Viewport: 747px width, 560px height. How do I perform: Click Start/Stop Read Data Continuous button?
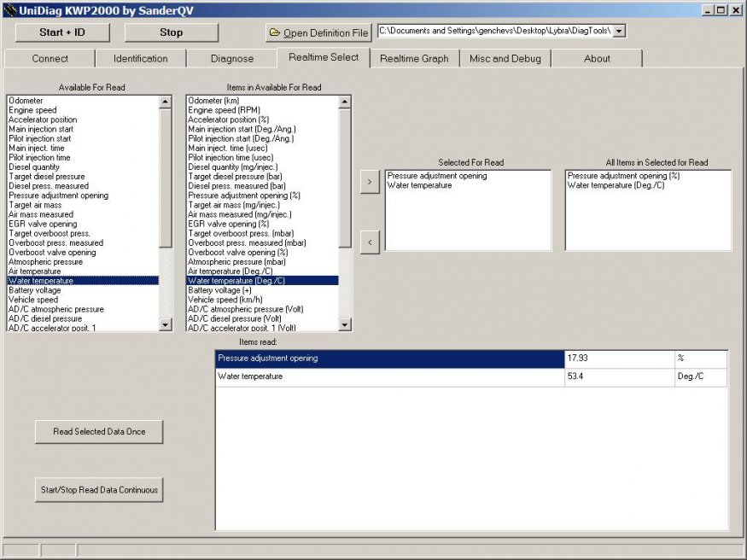(x=99, y=490)
